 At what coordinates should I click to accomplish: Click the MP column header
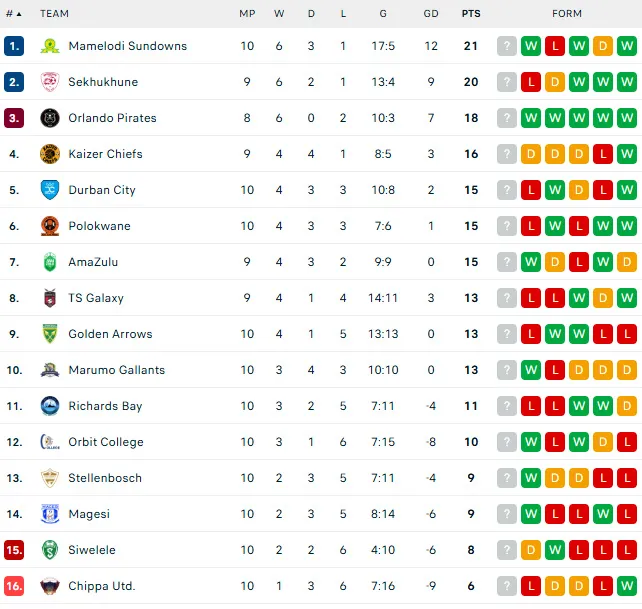tap(247, 14)
